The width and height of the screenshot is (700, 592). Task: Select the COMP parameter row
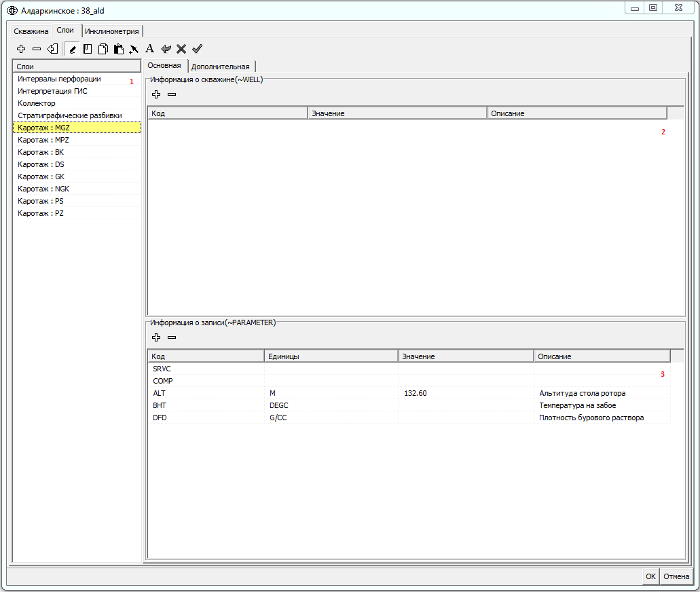point(409,381)
